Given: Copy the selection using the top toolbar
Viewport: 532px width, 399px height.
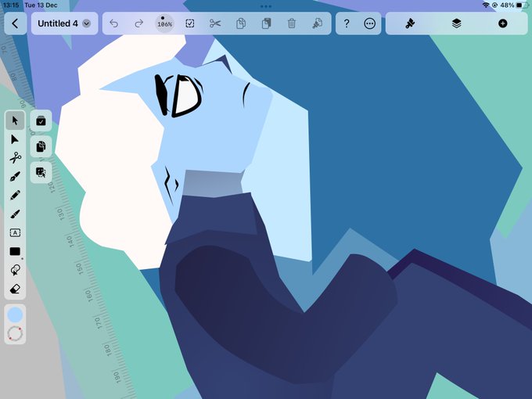Looking at the screenshot, I should tap(240, 23).
